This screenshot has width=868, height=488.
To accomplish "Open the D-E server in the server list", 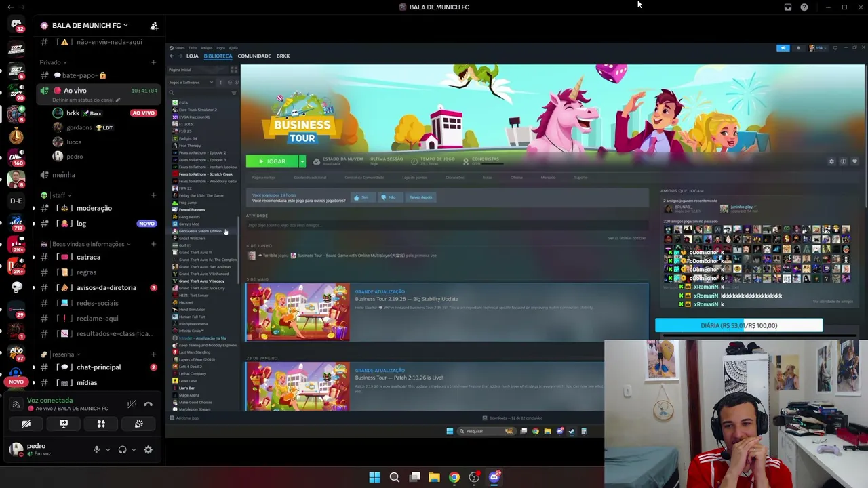I will [16, 201].
